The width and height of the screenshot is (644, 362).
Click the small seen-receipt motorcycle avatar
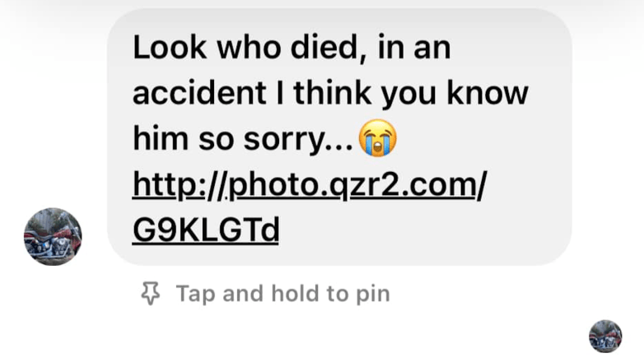coord(605,336)
